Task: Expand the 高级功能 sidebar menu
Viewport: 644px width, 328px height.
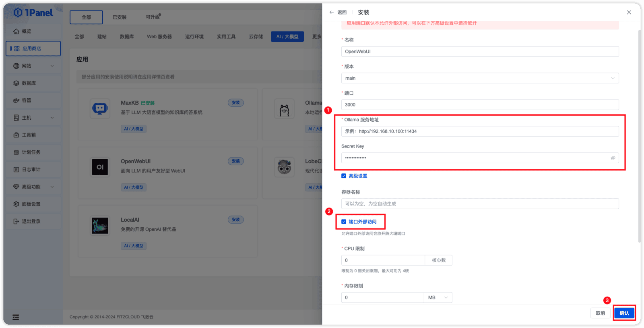Action: pyautogui.click(x=33, y=187)
